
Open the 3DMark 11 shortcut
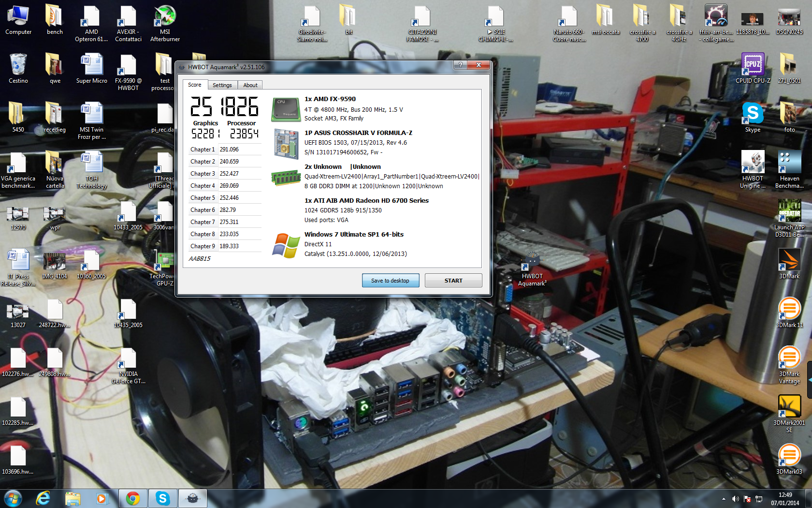tap(789, 313)
